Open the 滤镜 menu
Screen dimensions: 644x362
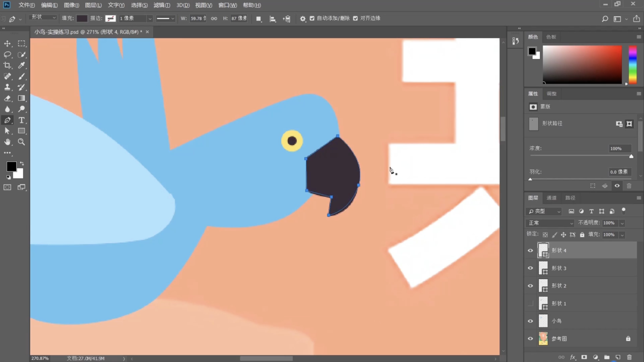tap(162, 5)
